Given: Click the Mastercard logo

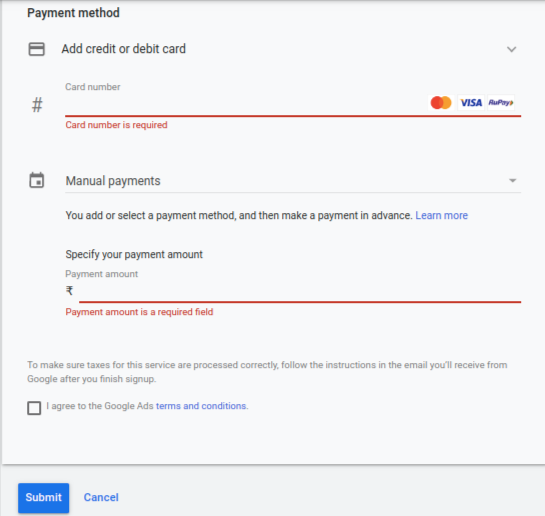Looking at the screenshot, I should click(441, 103).
